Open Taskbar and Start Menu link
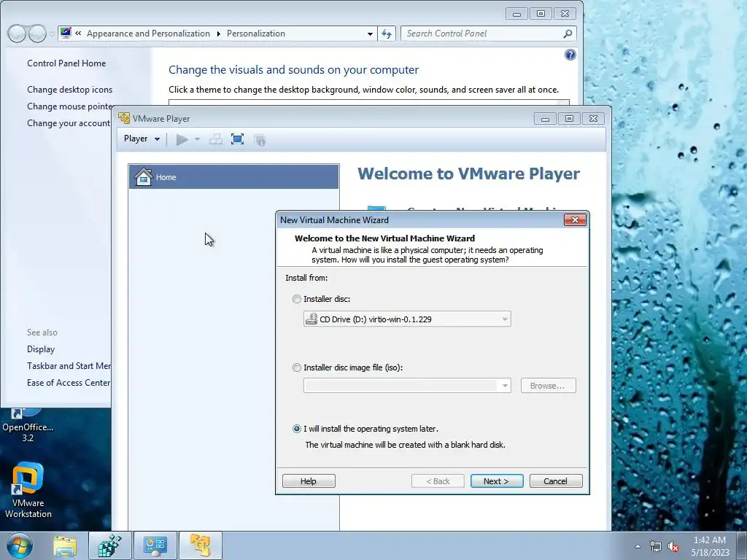Viewport: 747px width, 560px height. 69,366
